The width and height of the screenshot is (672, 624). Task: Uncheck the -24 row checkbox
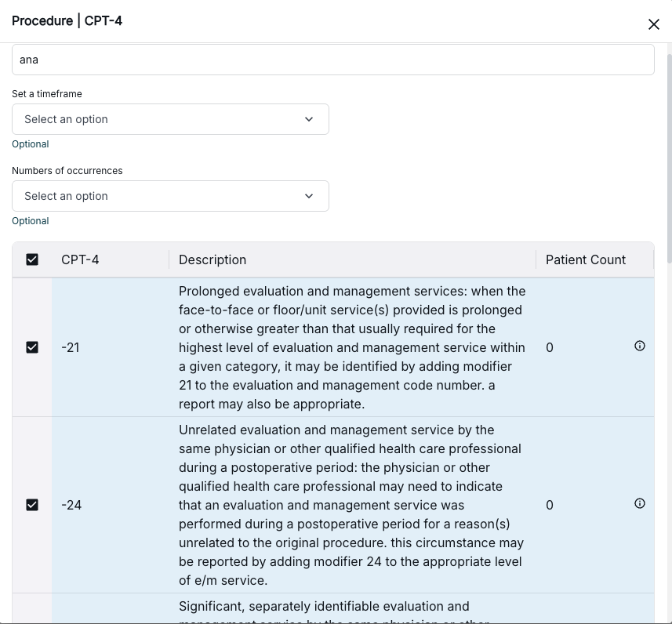(32, 505)
